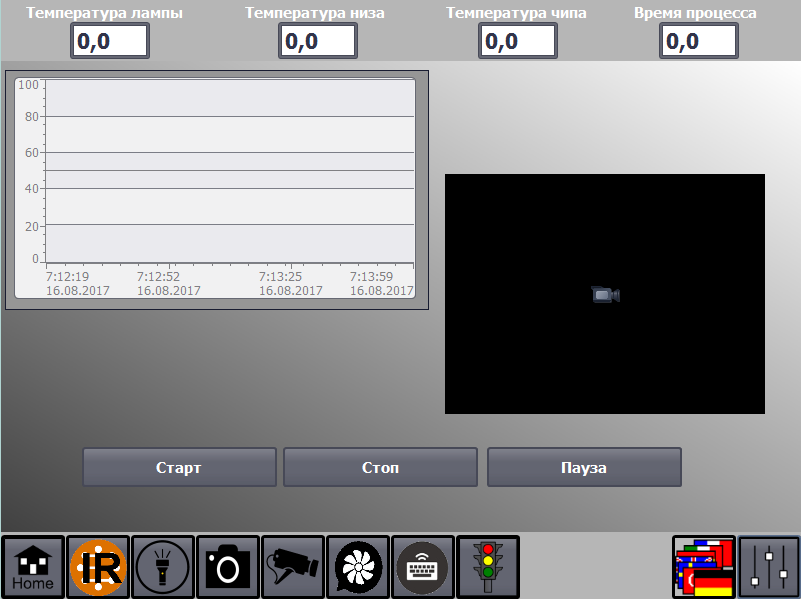
Task: Open the wireless keyboard icon
Action: pyautogui.click(x=423, y=567)
